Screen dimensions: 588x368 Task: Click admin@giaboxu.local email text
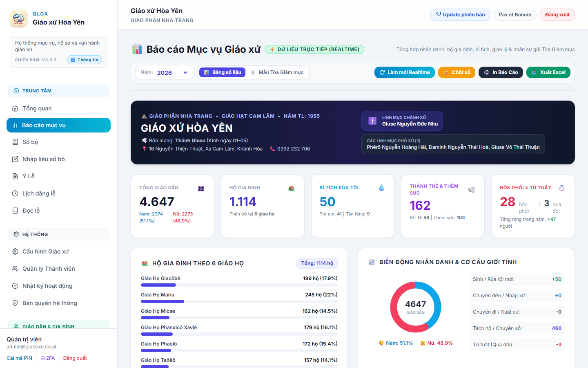click(x=31, y=347)
